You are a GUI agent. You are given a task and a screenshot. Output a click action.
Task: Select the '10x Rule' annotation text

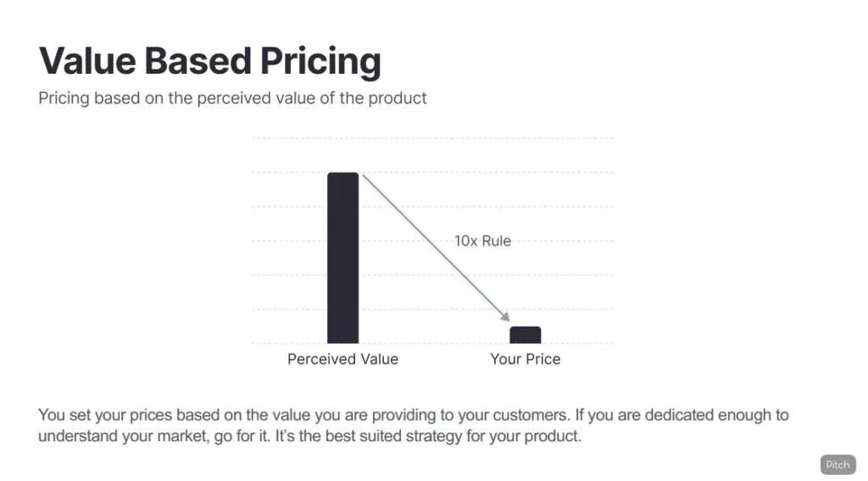coord(482,241)
